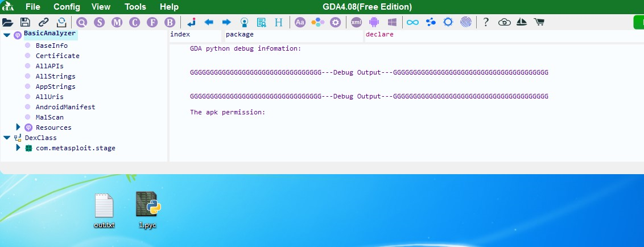
Task: Open file with the folder icon
Action: point(8,22)
